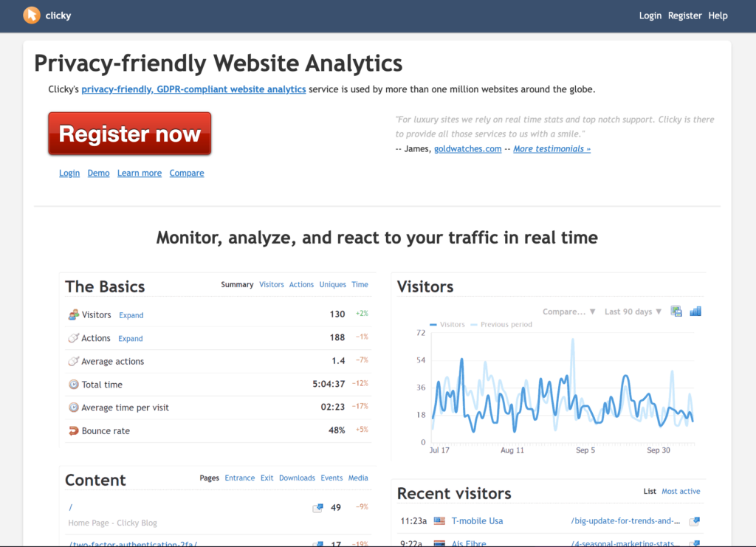Click the Register now button
Viewport: 756px width, 547px height.
click(x=130, y=134)
